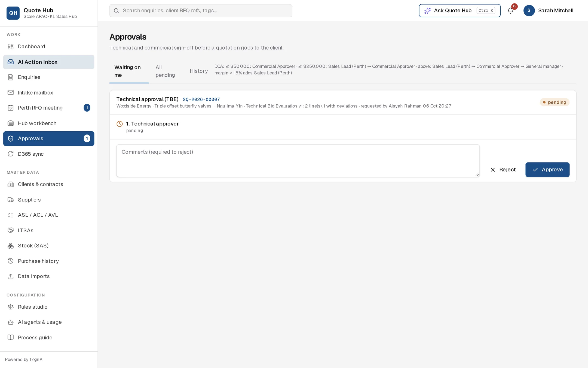588x368 pixels.
Task: Open Suppliers master data page
Action: 49,200
